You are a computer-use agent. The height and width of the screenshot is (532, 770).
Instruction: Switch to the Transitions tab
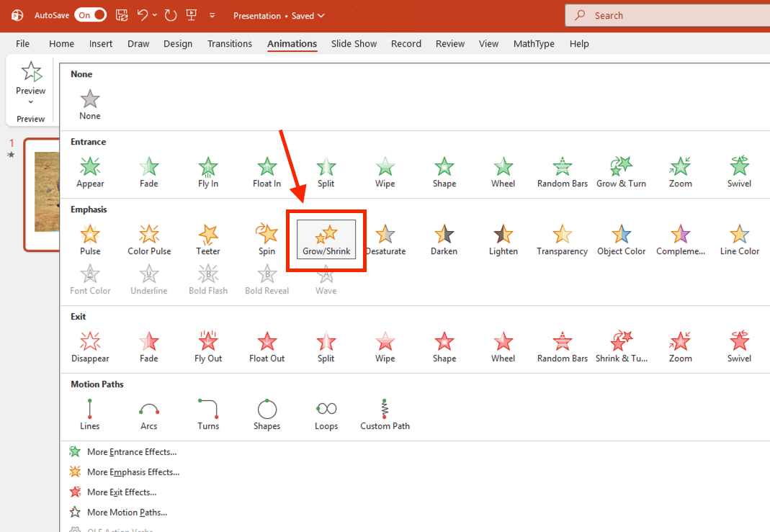tap(230, 44)
